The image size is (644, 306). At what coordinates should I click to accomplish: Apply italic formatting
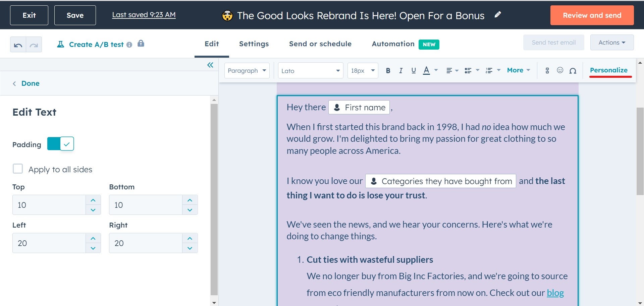pyautogui.click(x=401, y=71)
